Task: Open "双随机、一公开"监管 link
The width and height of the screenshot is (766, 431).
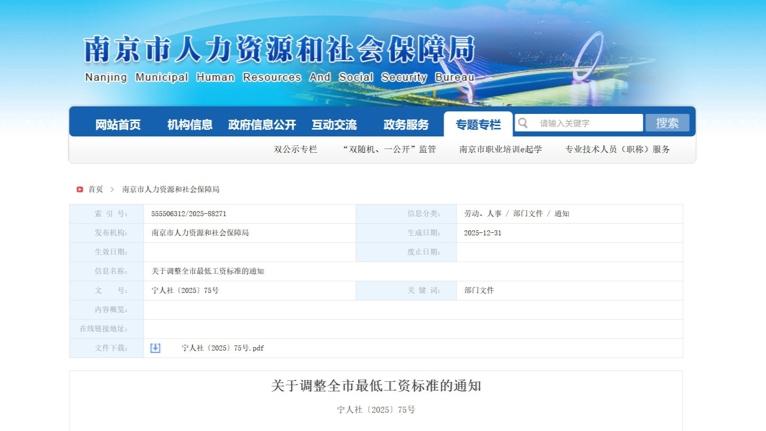Action: [389, 150]
